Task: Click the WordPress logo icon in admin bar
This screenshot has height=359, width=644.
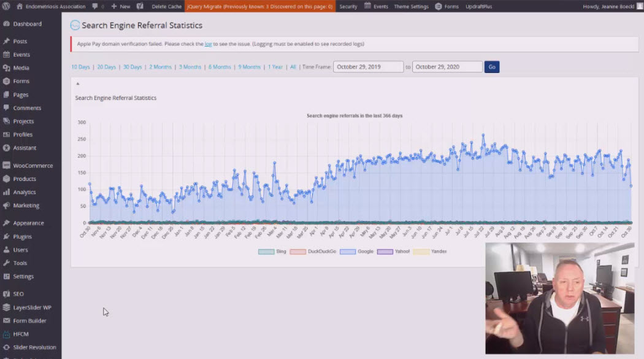Action: click(x=6, y=6)
